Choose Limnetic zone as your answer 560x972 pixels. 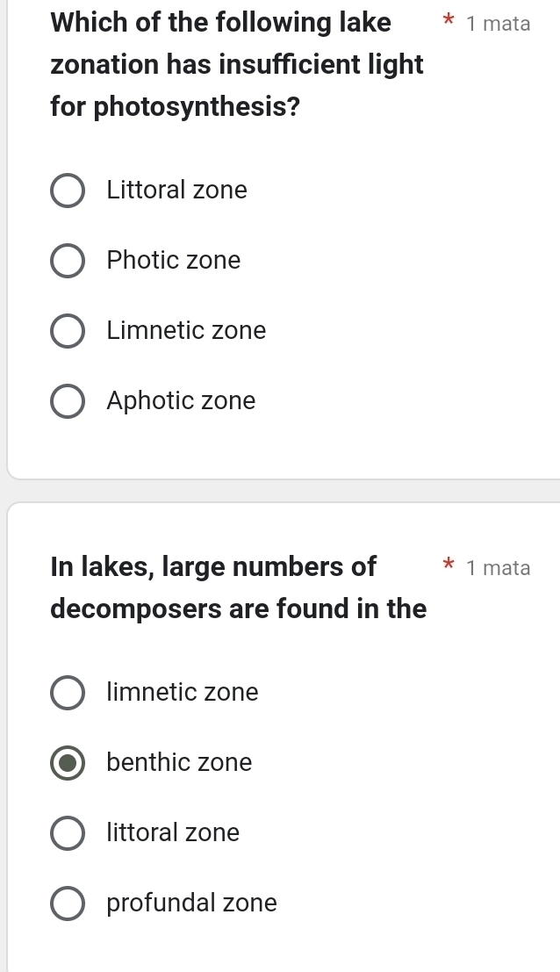point(68,331)
